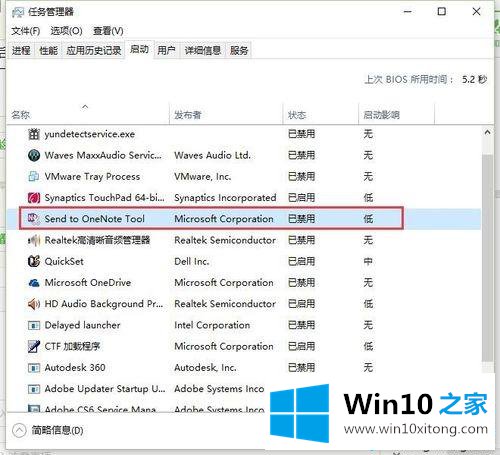Click the Synaptics TouchPad icon
Image resolution: width=500 pixels, height=455 pixels.
(x=34, y=198)
